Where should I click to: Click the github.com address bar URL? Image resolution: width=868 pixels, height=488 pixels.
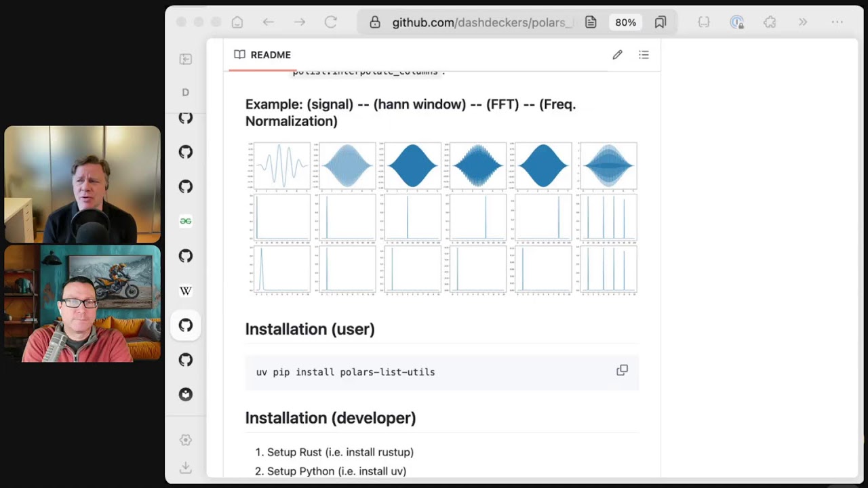click(x=478, y=22)
